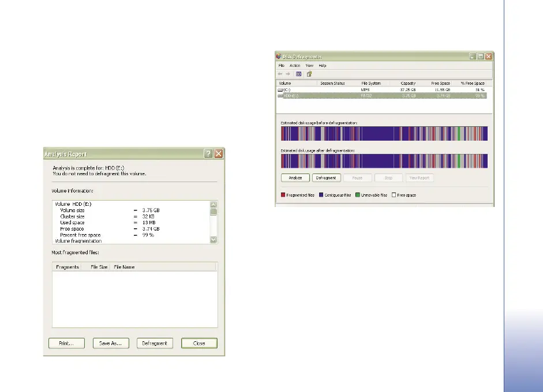Minimize the Disk Defragmenter window
The height and width of the screenshot is (392, 543).
(x=473, y=56)
